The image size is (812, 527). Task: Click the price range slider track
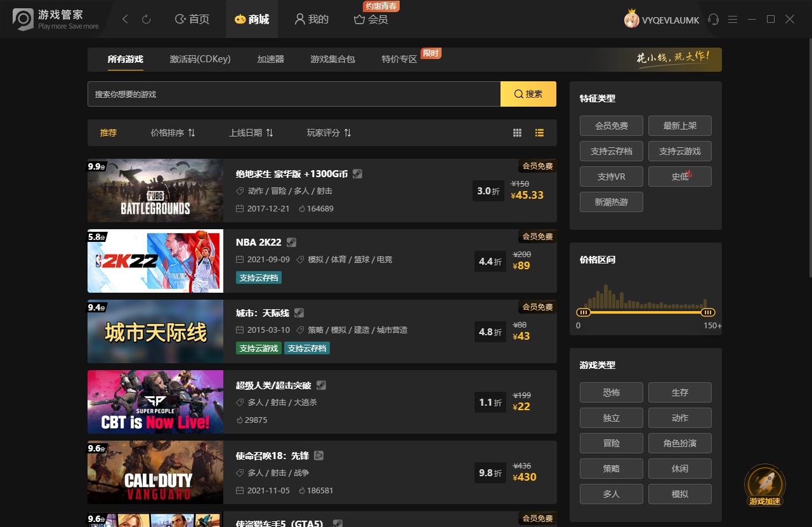click(646, 312)
